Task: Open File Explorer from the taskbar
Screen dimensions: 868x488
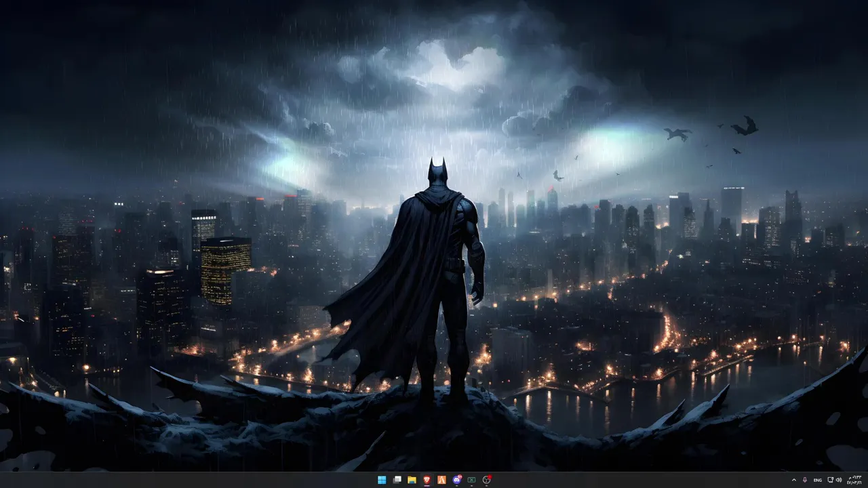Action: pos(412,480)
